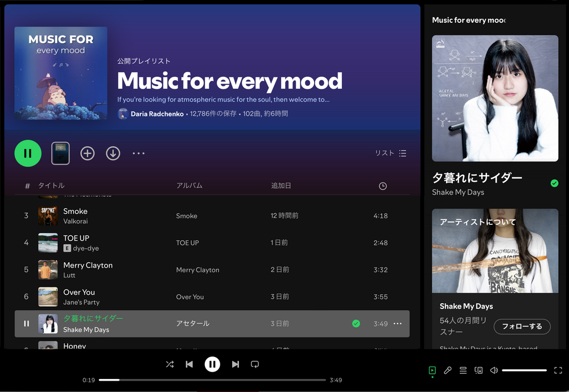Open Shake My Days under the side panel song title
569x392 pixels.
point(458,192)
